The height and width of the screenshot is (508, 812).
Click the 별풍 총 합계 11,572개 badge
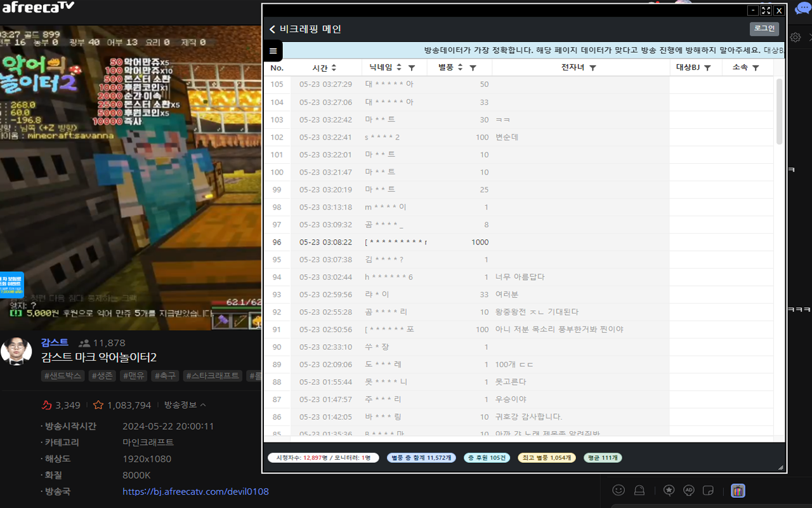(421, 458)
